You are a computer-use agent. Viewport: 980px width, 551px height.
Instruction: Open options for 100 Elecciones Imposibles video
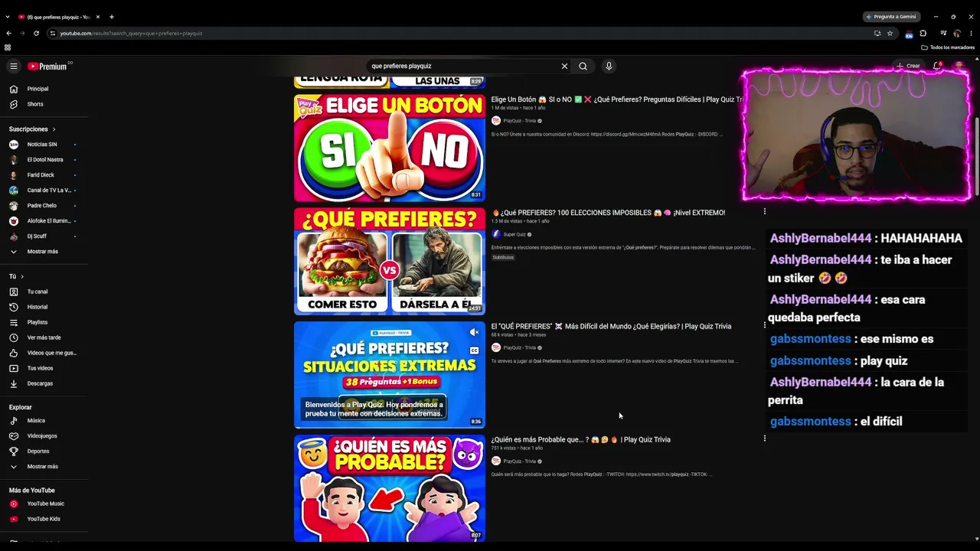coord(764,212)
